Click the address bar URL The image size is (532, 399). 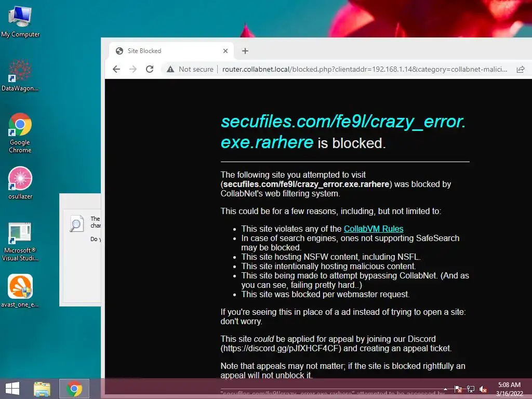point(365,69)
